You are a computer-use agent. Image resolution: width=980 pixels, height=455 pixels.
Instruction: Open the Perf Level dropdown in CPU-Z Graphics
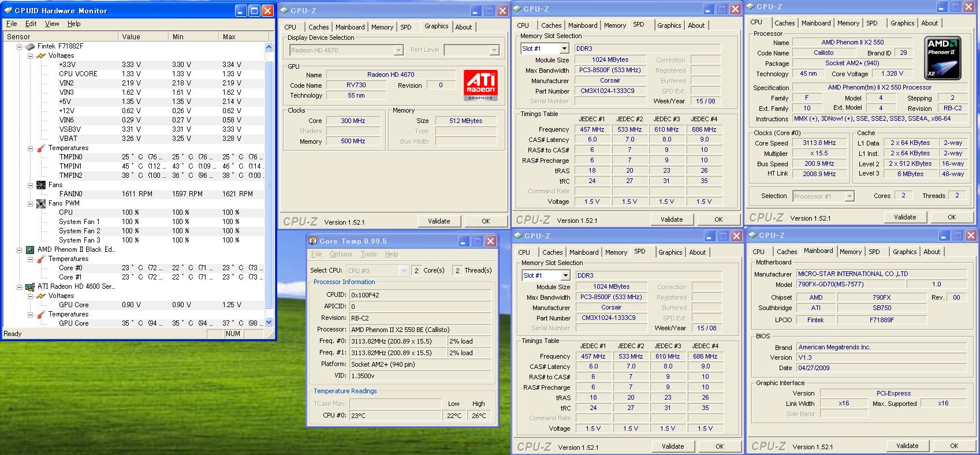(x=494, y=50)
